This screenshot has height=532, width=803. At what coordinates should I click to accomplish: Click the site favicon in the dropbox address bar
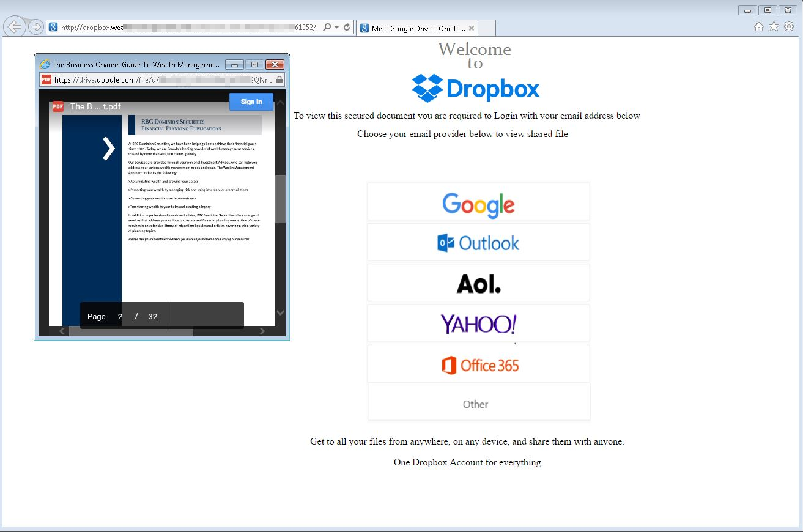(x=54, y=28)
